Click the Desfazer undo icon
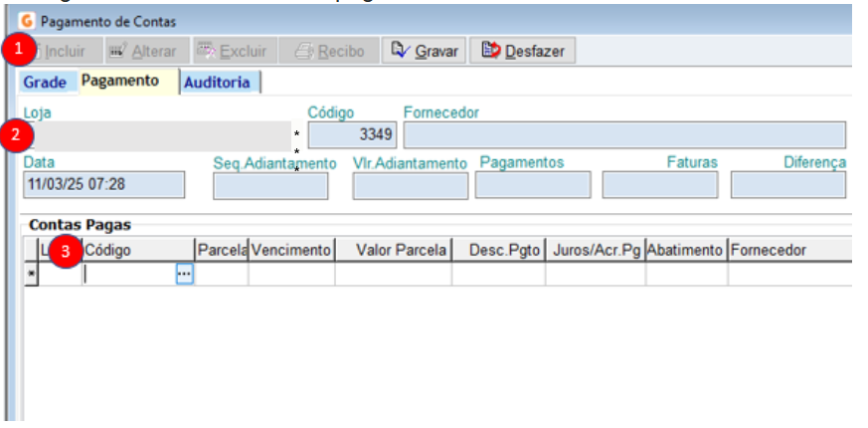The width and height of the screenshot is (868, 428). click(x=491, y=51)
